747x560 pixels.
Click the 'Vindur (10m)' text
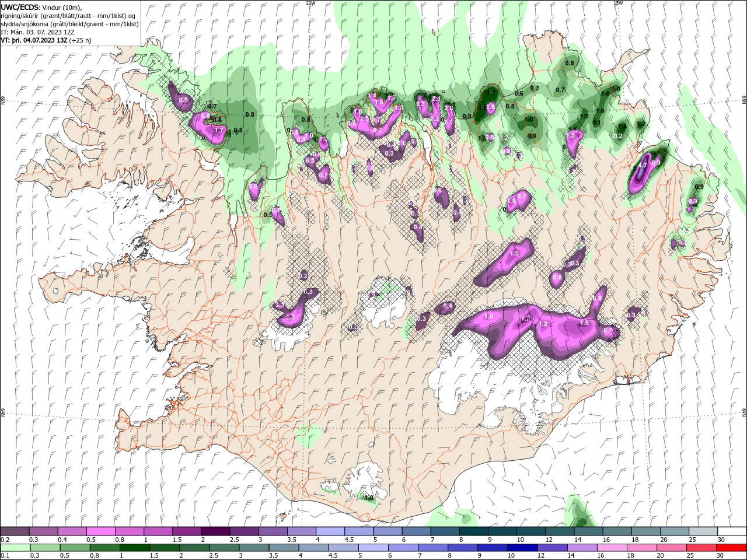[x=62, y=7]
